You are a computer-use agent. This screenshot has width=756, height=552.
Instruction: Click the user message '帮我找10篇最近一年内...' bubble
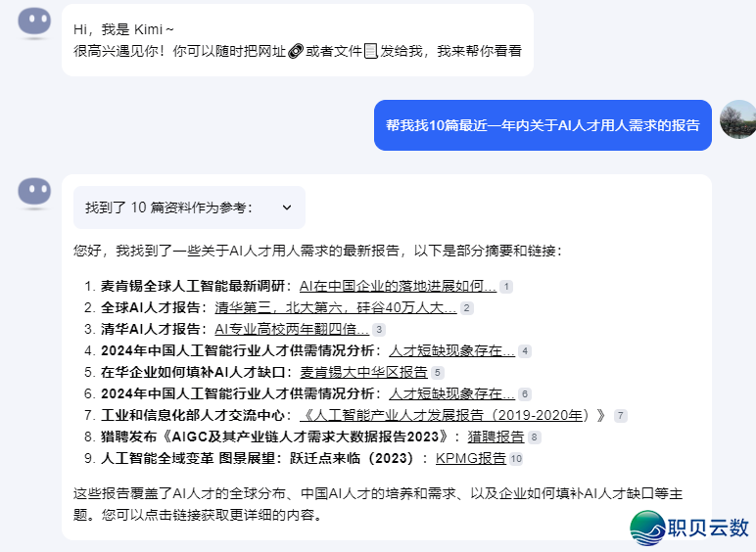543,125
